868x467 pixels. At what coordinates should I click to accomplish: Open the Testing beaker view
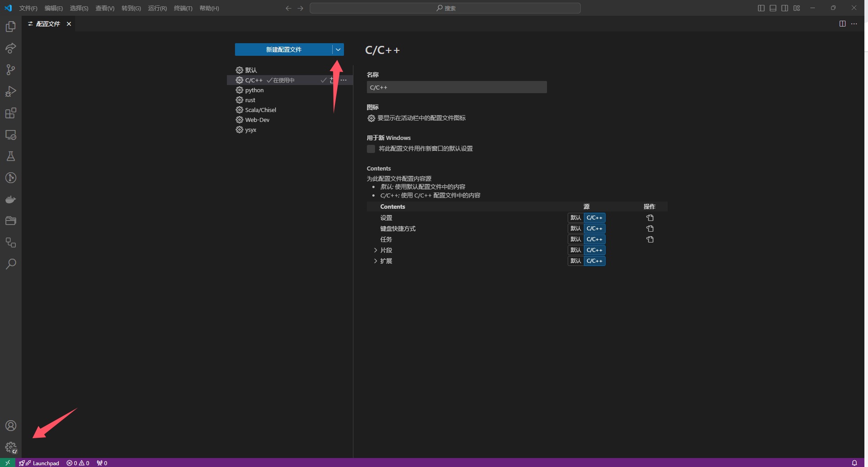pyautogui.click(x=11, y=156)
